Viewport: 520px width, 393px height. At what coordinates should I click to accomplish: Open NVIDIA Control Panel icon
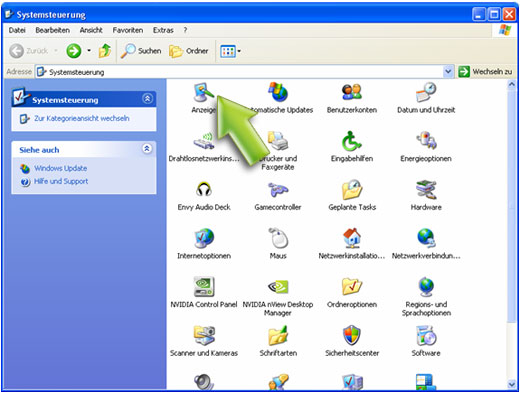(x=204, y=287)
